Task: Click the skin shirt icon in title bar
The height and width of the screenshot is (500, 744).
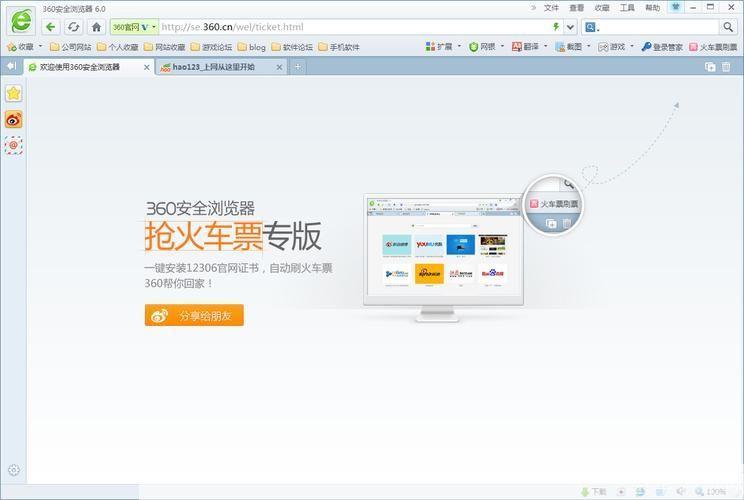Action: pyautogui.click(x=676, y=7)
